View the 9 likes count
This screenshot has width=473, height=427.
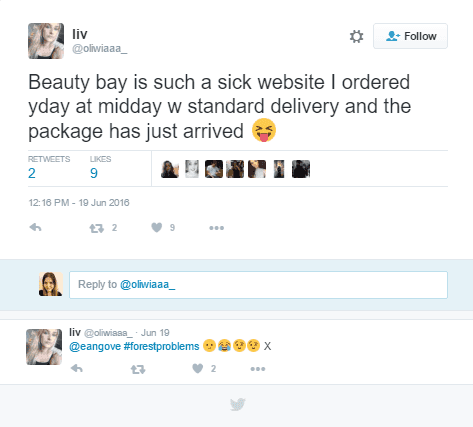click(94, 173)
